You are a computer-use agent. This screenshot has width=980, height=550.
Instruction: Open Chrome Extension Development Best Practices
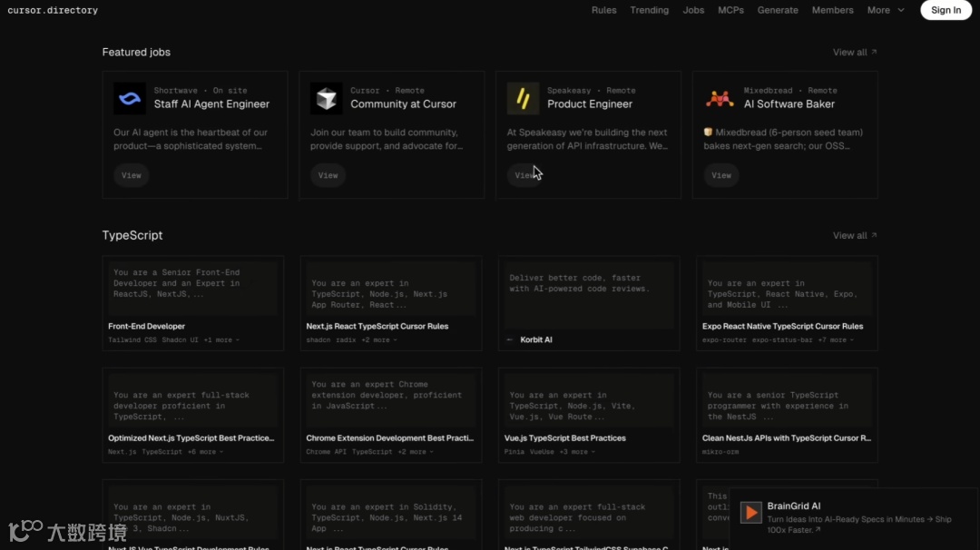390,415
